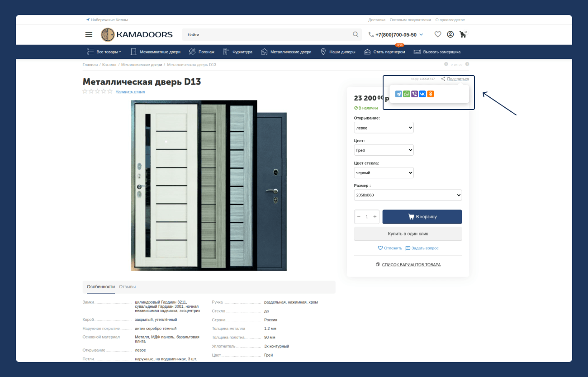Switch to the Отзывы tab
This screenshot has height=377, width=588.
point(127,287)
